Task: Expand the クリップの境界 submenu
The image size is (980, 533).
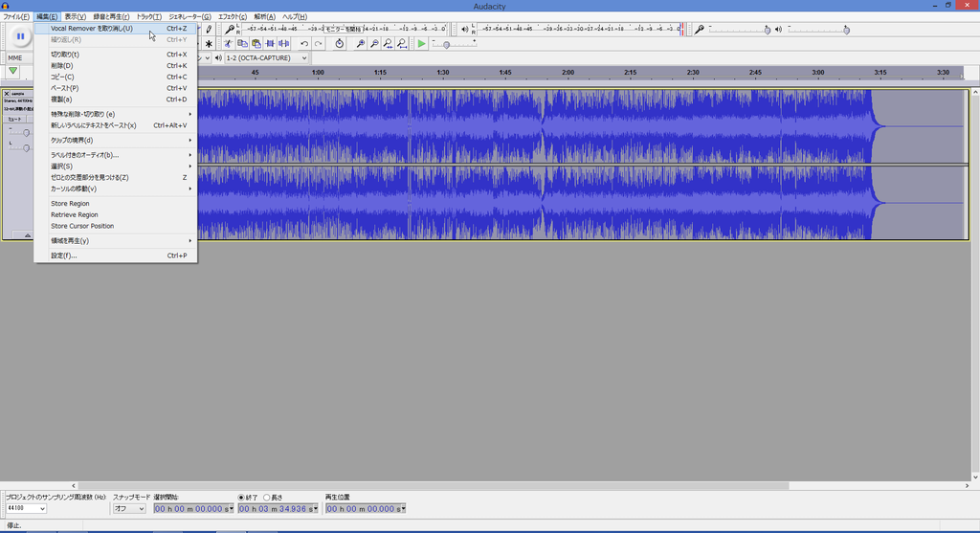Action: click(116, 140)
